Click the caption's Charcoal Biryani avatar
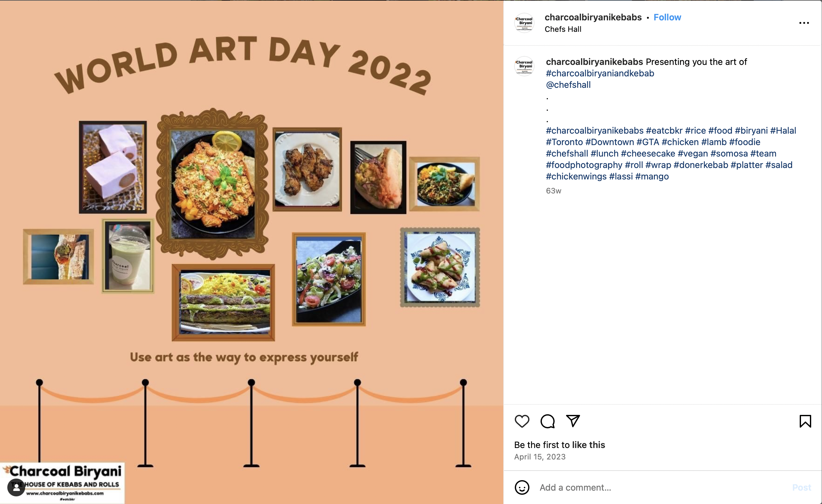Screen dimensions: 822x504 [524, 66]
